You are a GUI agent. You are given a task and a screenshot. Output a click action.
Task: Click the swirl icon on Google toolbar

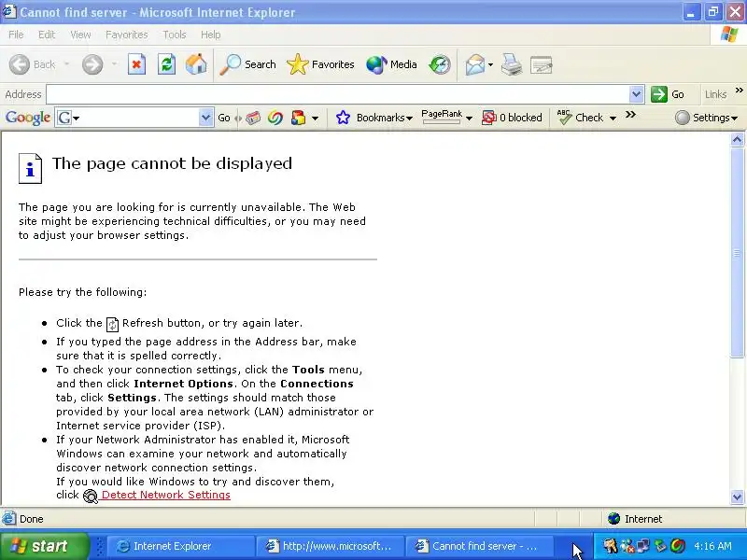coord(275,118)
